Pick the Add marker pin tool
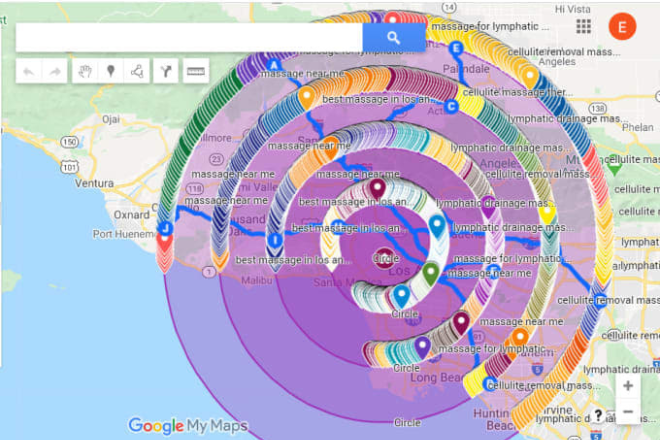 click(x=111, y=71)
